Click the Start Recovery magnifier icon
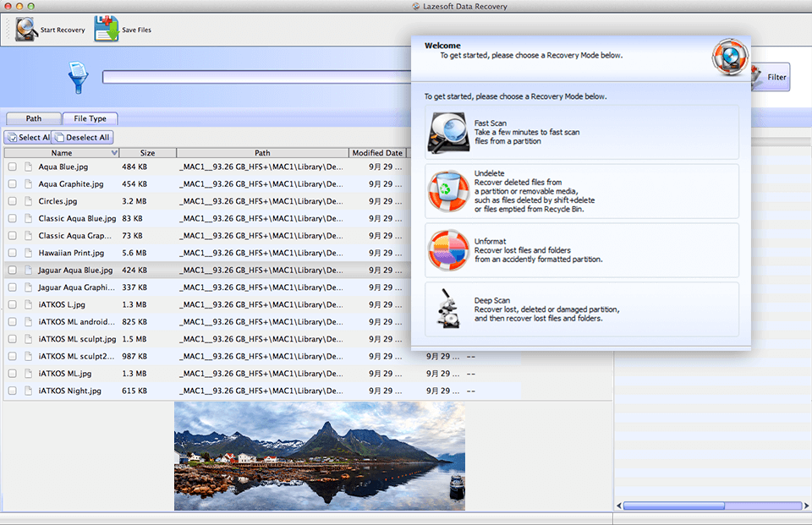Image resolution: width=812 pixels, height=525 pixels. [26, 29]
